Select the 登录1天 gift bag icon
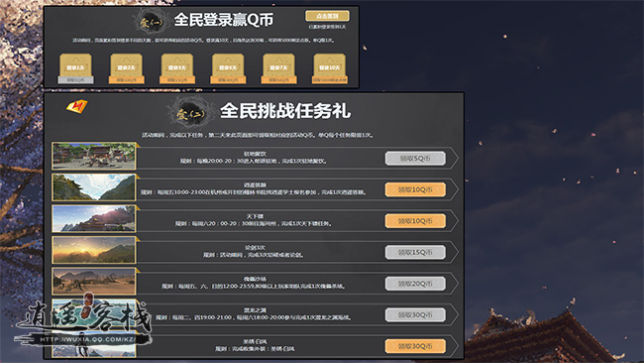Viewport: 644px width, 363px height. point(75,64)
